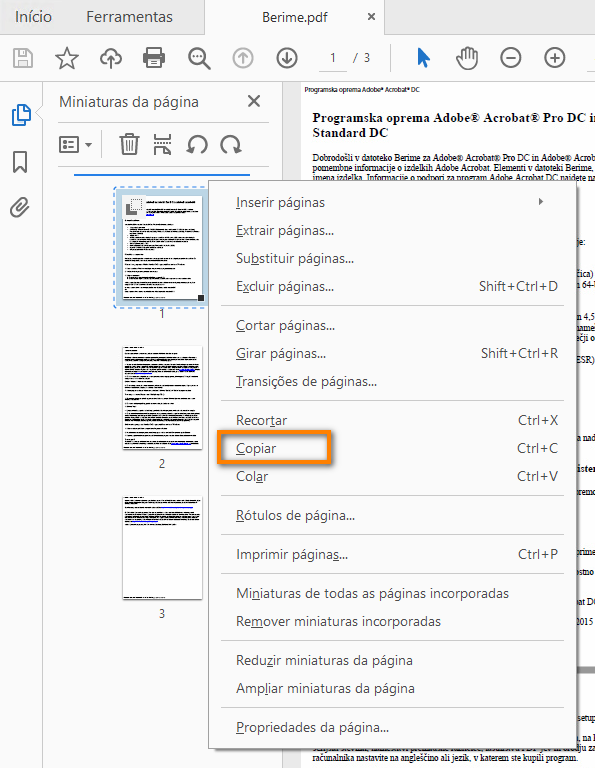The width and height of the screenshot is (595, 768).
Task: Open Rótulos de página menu item
Action: click(x=392, y=515)
